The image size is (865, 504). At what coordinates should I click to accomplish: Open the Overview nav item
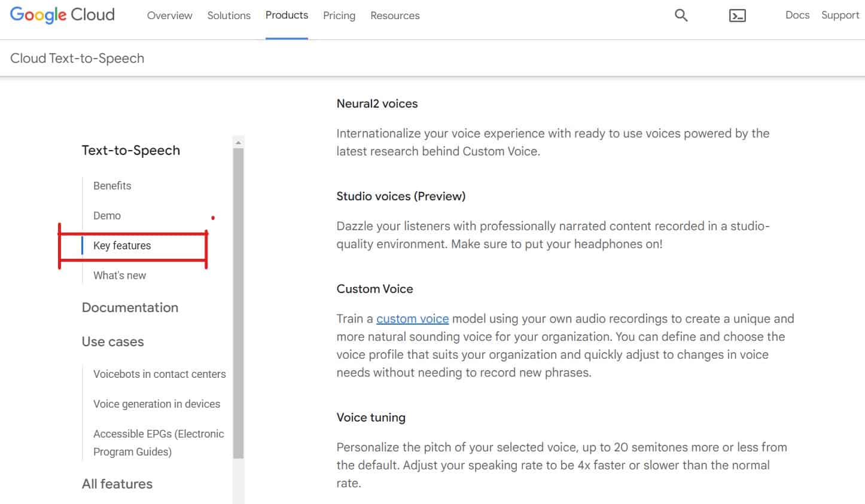170,16
